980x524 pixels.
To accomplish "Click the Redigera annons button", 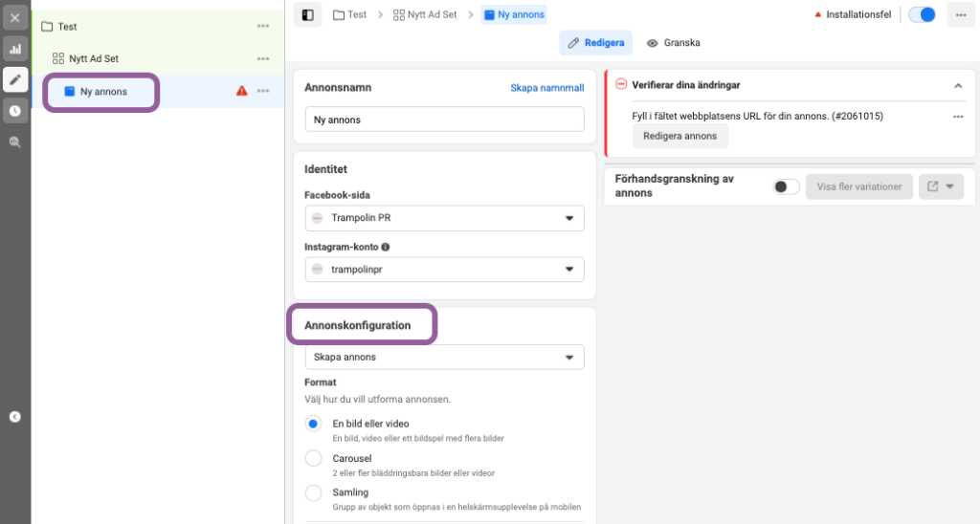I will click(x=680, y=136).
